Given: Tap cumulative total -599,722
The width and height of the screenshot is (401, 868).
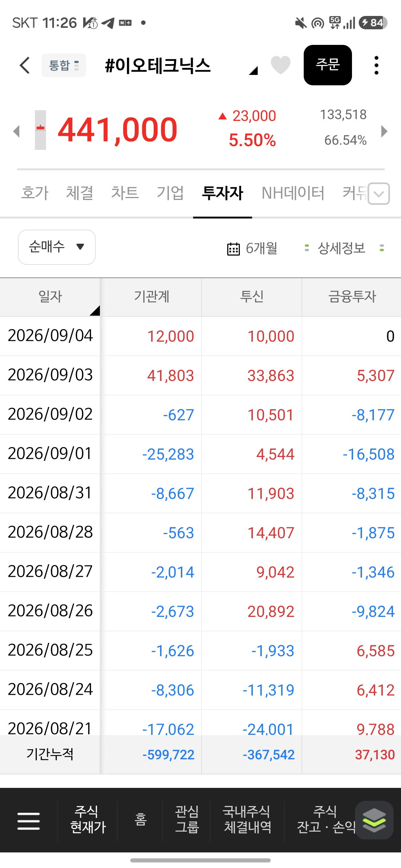Looking at the screenshot, I should coord(169,755).
